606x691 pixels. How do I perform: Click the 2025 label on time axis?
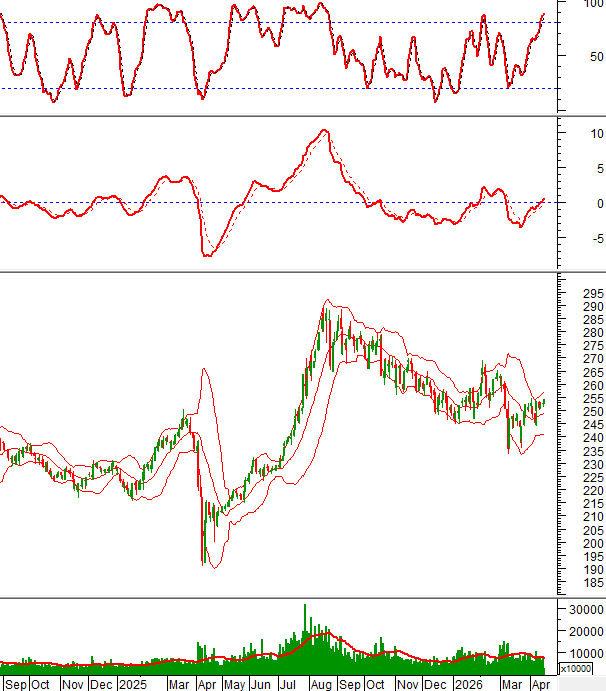[x=132, y=684]
